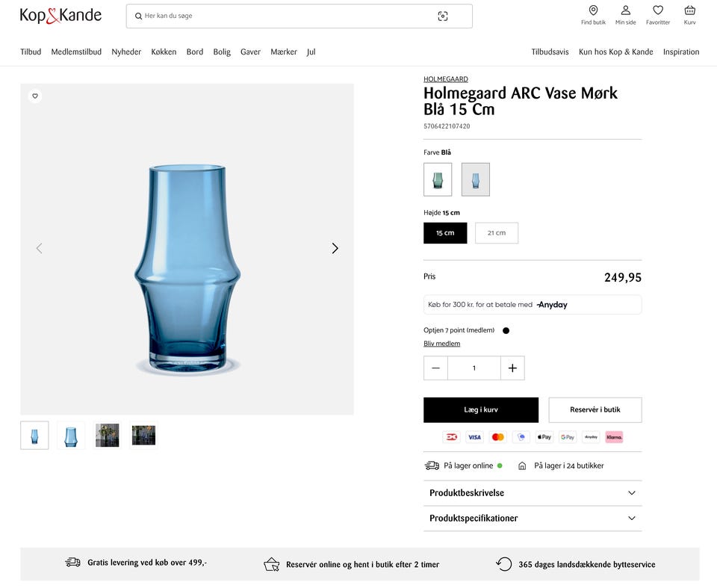The height and width of the screenshot is (588, 717).
Task: Click the Reservér i butik button
Action: click(595, 409)
